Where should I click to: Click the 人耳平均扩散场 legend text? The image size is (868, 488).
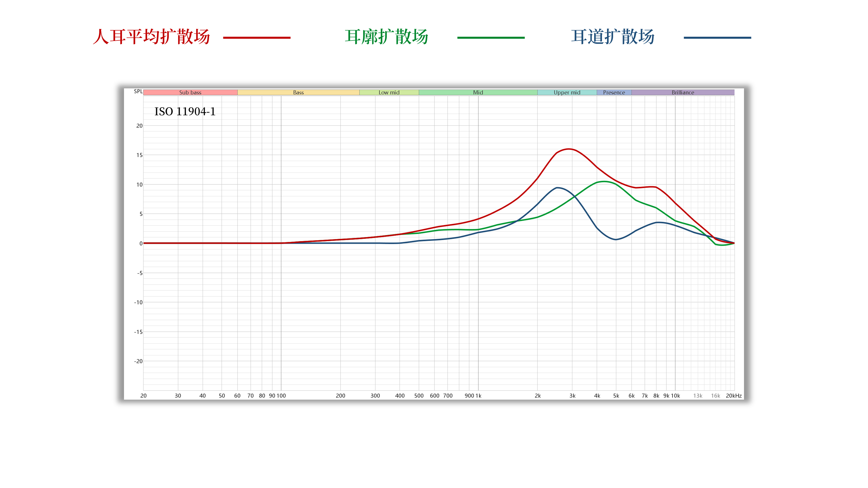(x=152, y=36)
